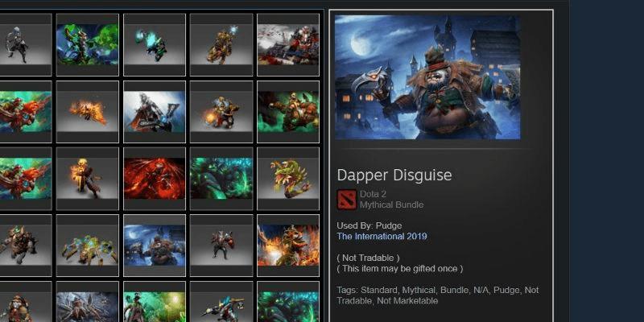Open the green creature amid fire explosion artwork

point(288,246)
